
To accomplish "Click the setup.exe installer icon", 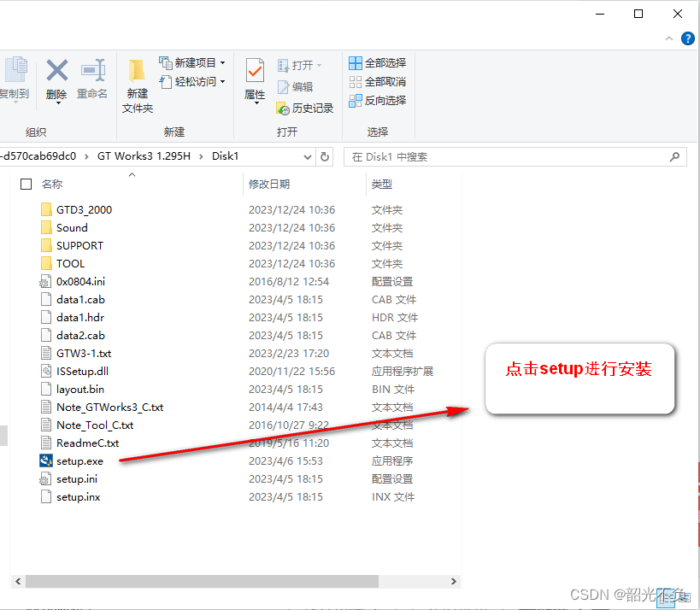I will tap(45, 460).
